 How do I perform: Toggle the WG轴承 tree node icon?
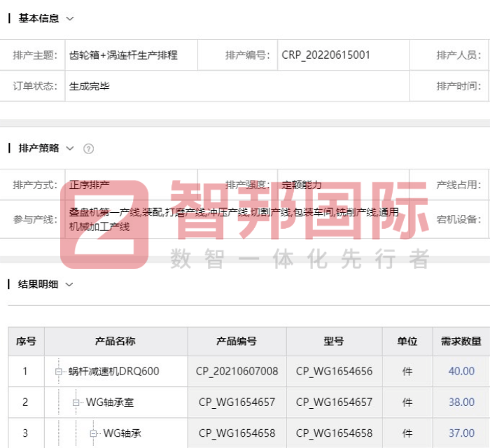(94, 433)
